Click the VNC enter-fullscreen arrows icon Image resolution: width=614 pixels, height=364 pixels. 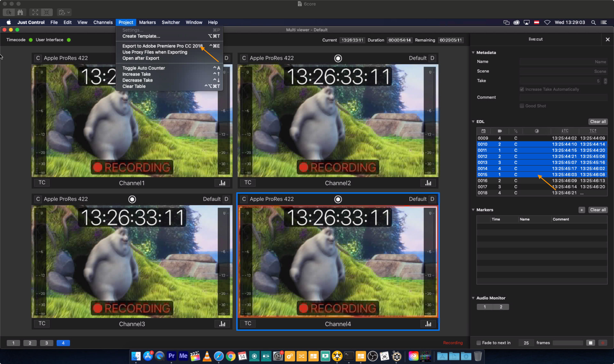(35, 12)
